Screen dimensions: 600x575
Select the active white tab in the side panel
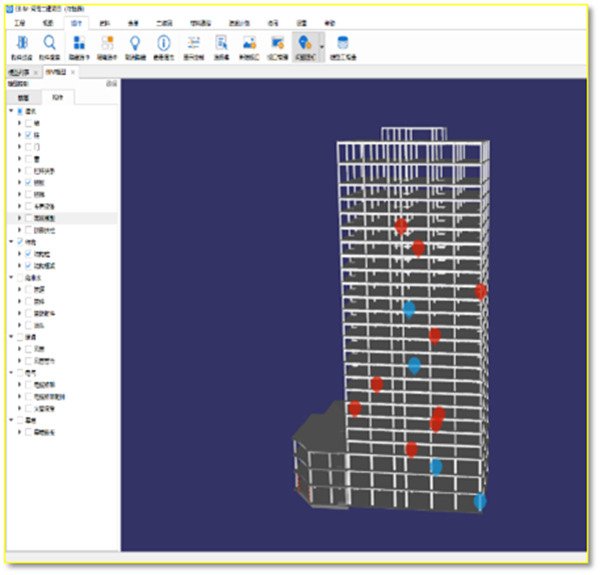point(58,98)
